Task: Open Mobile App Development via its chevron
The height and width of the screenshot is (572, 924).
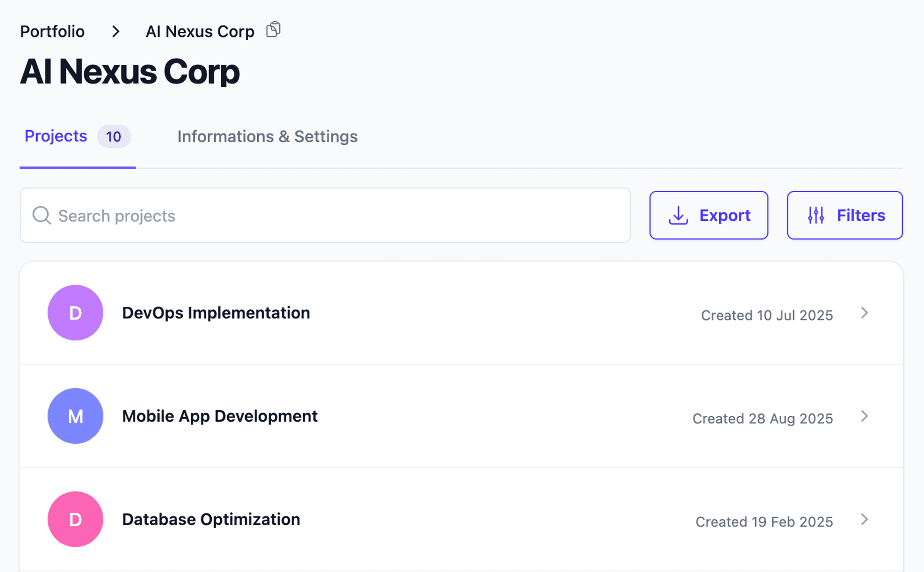Action: tap(864, 416)
